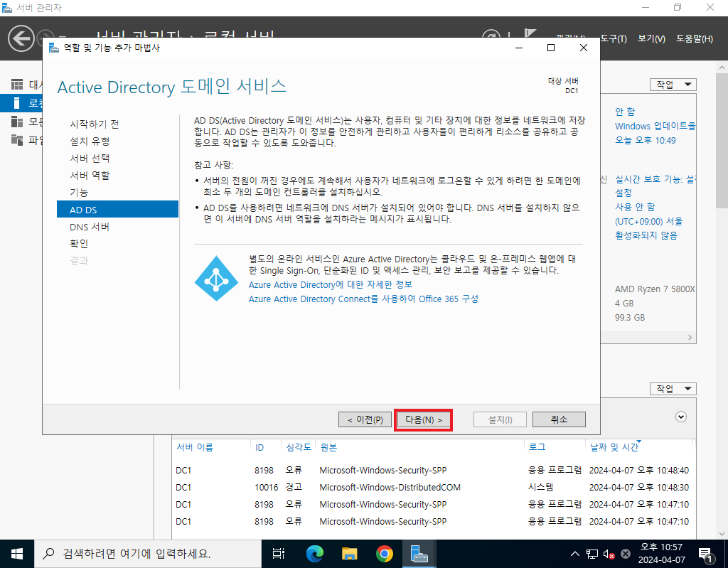Click the taskbar search input box

click(x=148, y=554)
